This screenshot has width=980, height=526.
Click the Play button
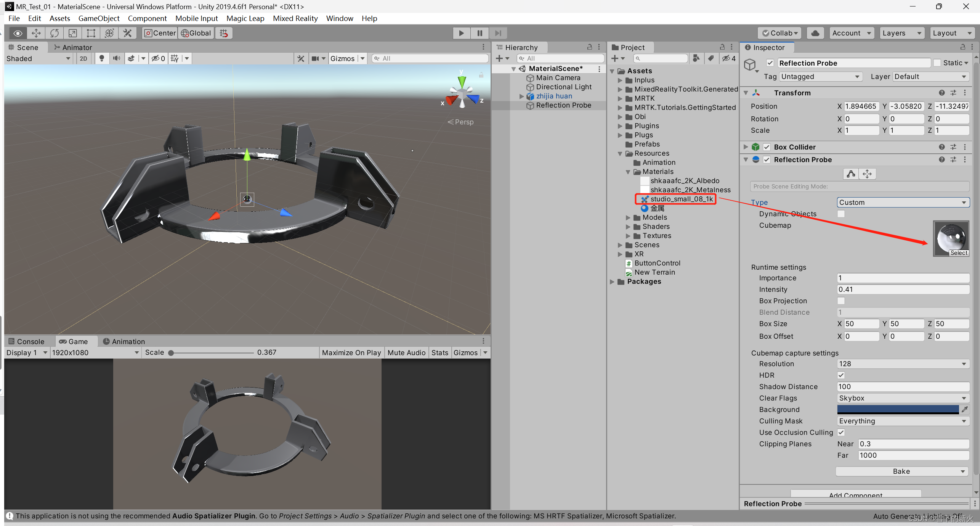(461, 33)
